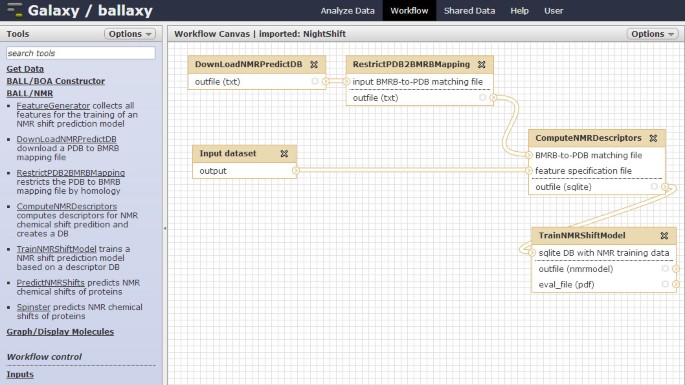
Task: Focus the search tools field
Action: coord(81,53)
